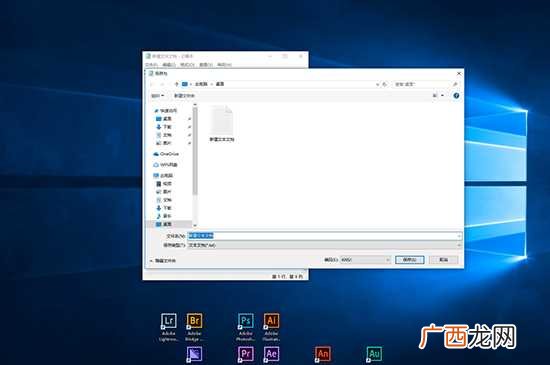
Task: Select Music under This PC
Action: click(x=164, y=216)
